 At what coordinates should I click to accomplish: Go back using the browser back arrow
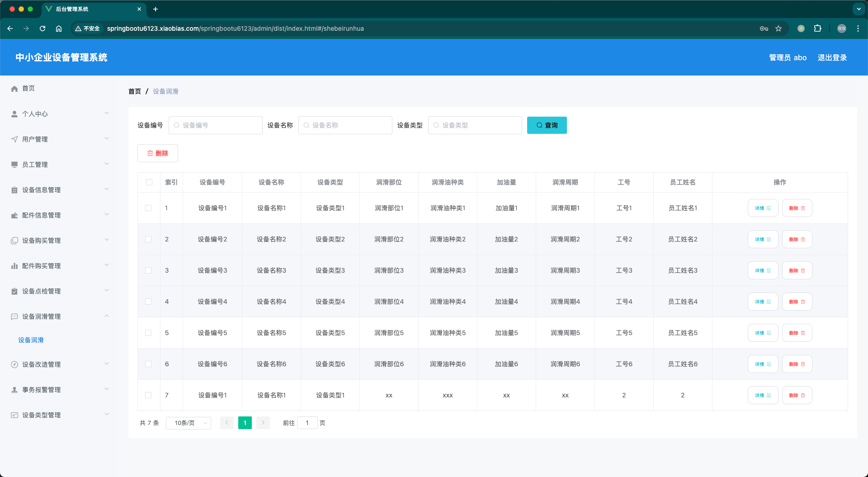click(x=10, y=28)
